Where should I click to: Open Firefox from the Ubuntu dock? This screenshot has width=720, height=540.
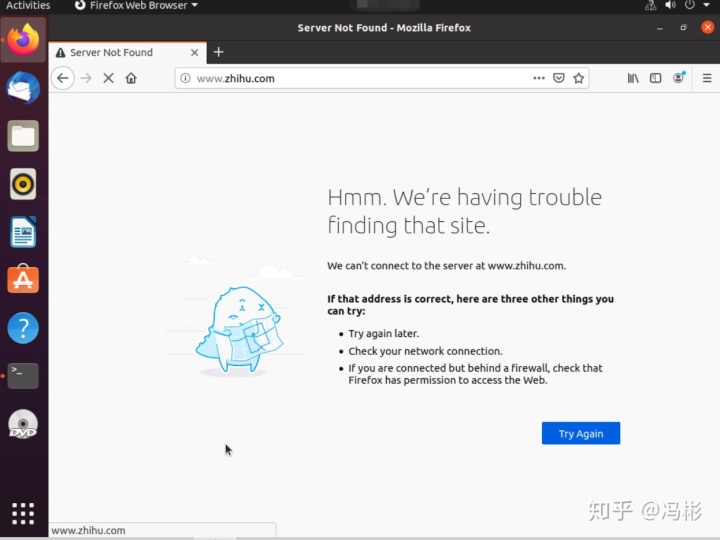(23, 39)
